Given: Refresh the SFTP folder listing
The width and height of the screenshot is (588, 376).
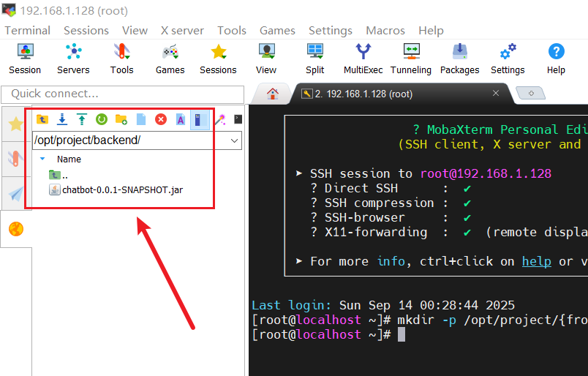Looking at the screenshot, I should [x=102, y=119].
